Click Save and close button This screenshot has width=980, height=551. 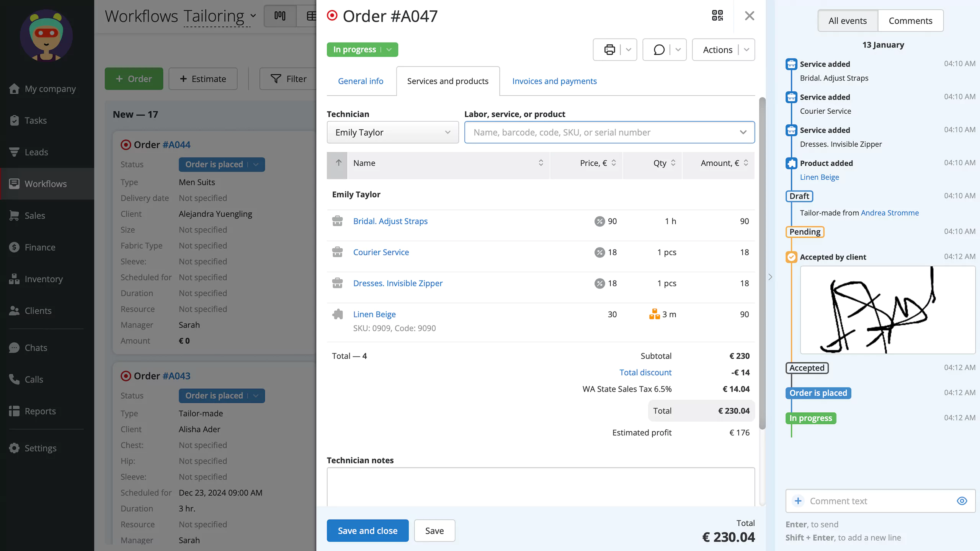pyautogui.click(x=367, y=531)
